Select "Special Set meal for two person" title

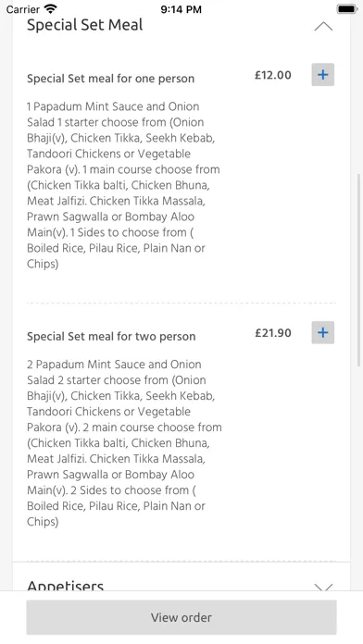(111, 337)
